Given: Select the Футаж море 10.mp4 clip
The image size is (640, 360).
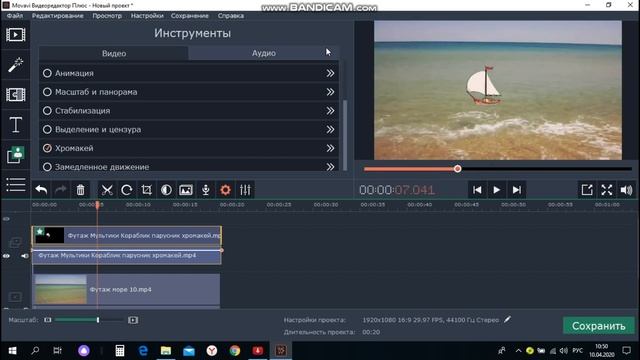Looking at the screenshot, I should [x=126, y=290].
